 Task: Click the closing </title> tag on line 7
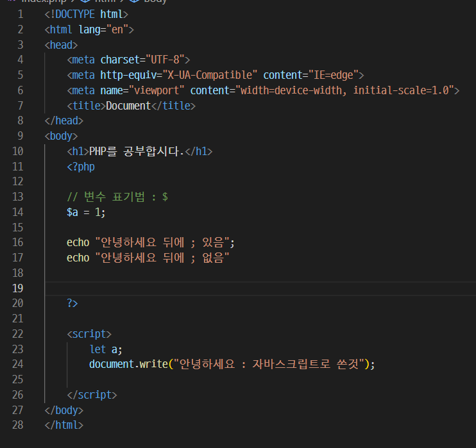(173, 106)
